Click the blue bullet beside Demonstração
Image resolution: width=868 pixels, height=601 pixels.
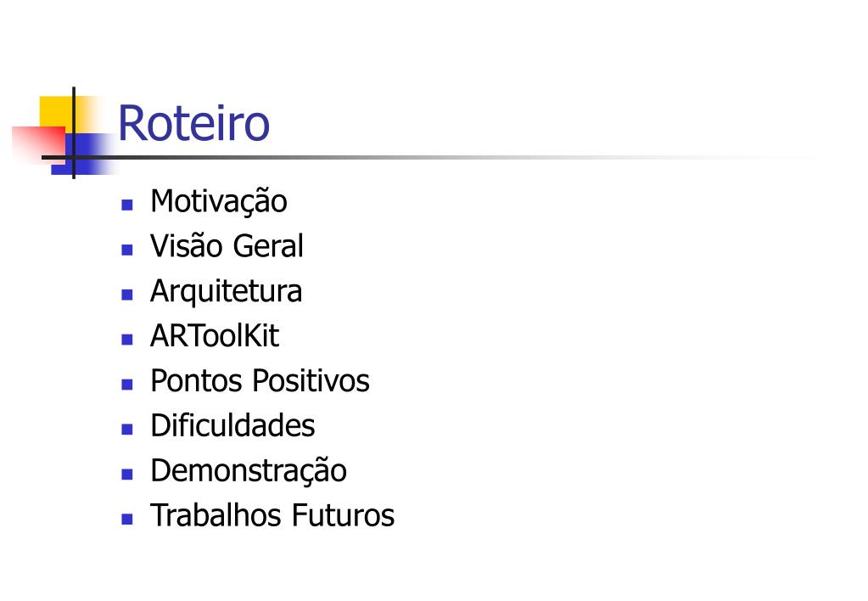click(127, 475)
